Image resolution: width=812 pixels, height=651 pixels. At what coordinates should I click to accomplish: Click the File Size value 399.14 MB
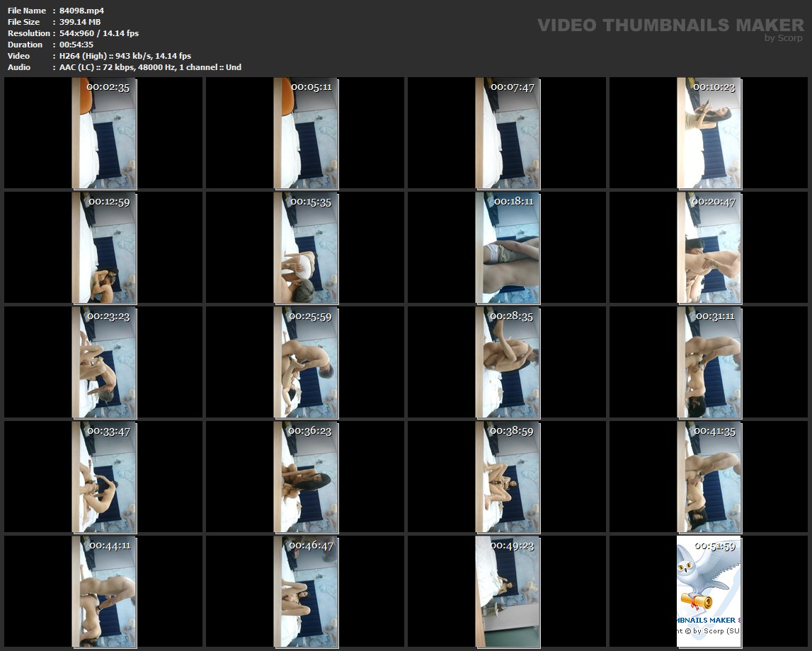point(80,22)
